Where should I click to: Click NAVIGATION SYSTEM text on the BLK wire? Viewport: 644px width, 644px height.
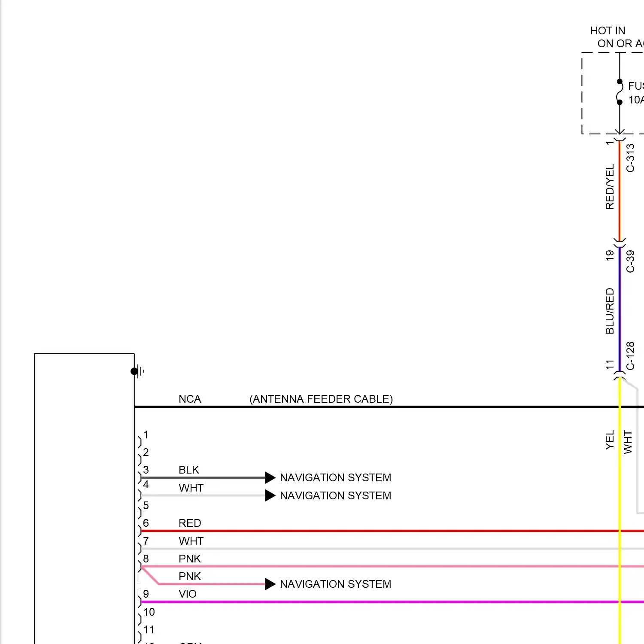(336, 477)
